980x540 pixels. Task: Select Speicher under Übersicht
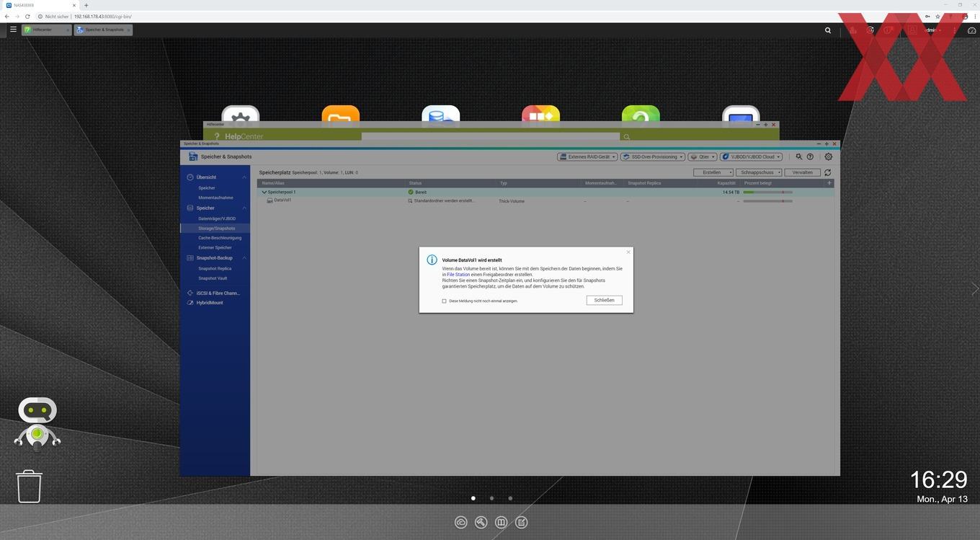[x=207, y=188]
